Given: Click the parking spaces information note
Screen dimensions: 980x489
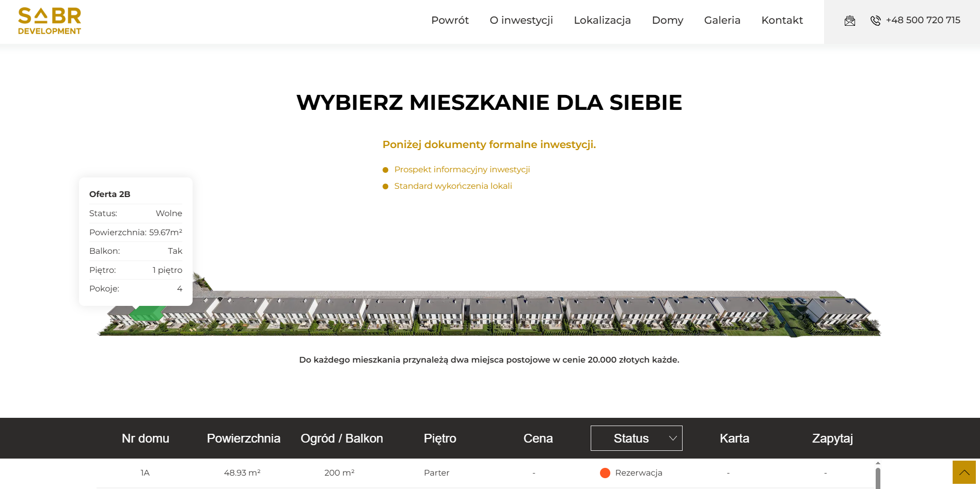Looking at the screenshot, I should point(489,360).
